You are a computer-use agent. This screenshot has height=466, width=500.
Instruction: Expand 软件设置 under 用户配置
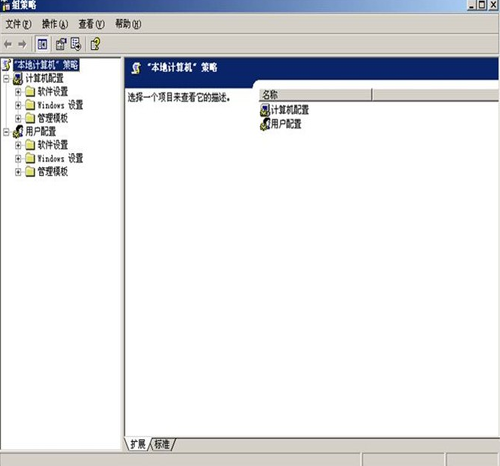(18, 145)
